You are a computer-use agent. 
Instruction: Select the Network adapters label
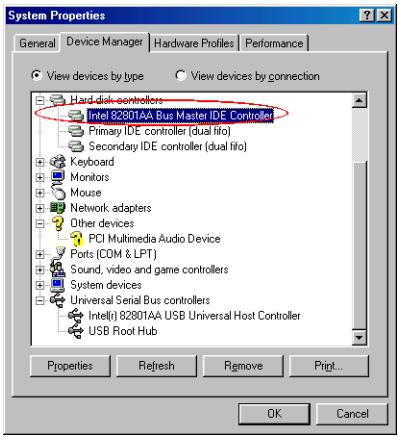pyautogui.click(x=111, y=208)
